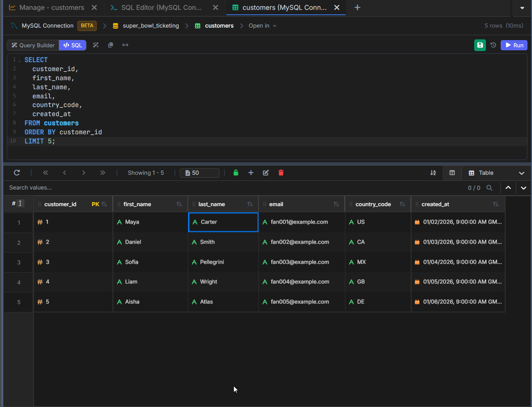Toggle editor width with double-arrow icon
The image size is (532, 407).
coord(125,45)
